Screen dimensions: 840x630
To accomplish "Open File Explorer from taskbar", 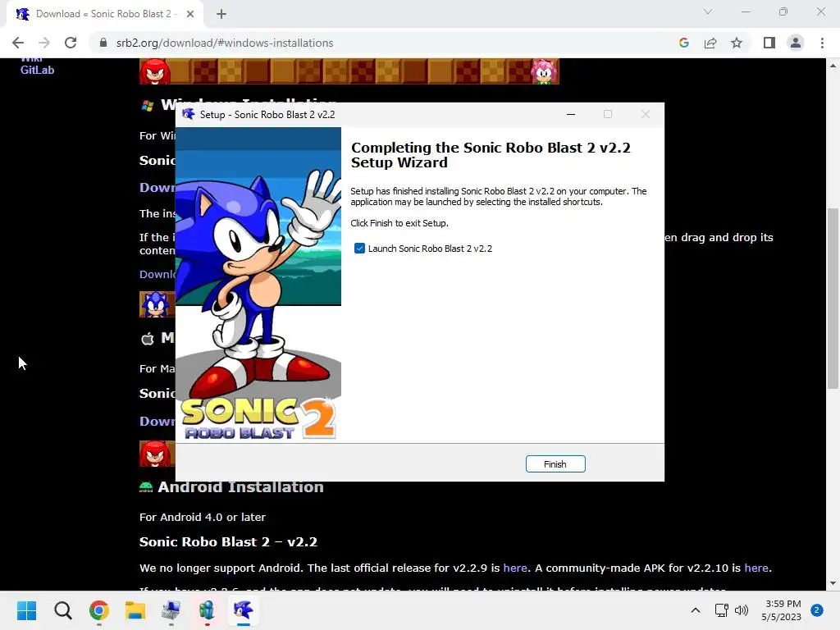I will point(135,610).
